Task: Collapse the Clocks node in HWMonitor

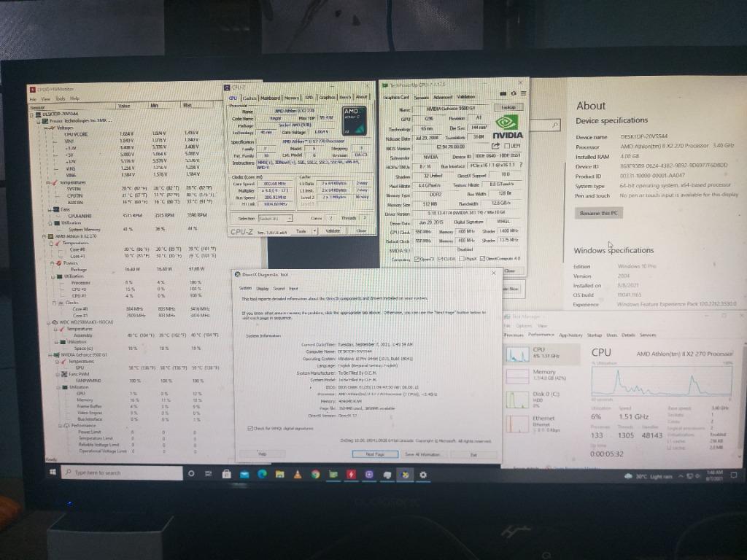Action: pos(55,303)
